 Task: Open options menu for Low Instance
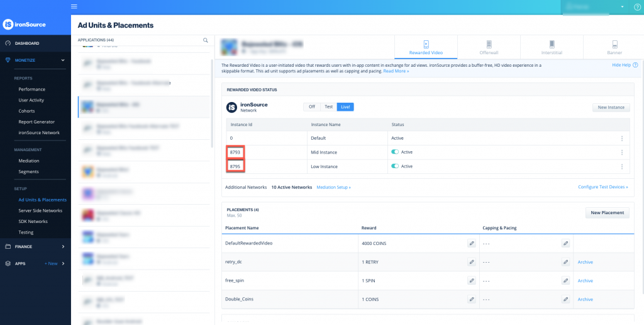(622, 167)
